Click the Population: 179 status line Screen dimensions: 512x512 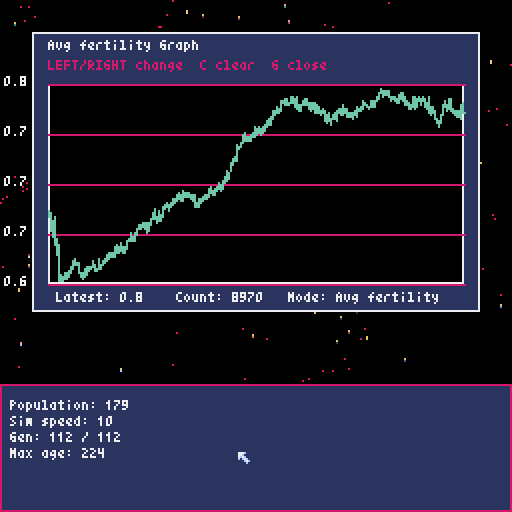click(69, 405)
